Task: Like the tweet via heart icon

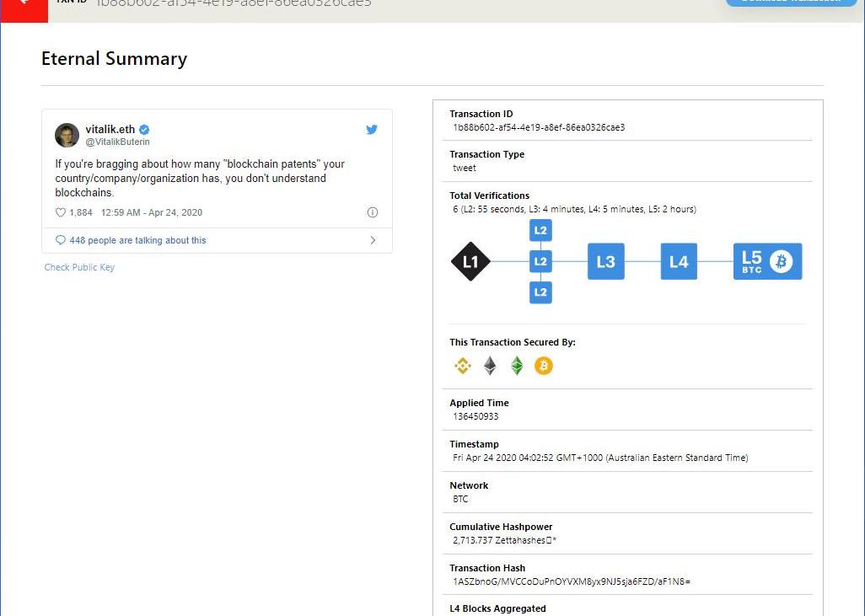Action: coord(61,213)
